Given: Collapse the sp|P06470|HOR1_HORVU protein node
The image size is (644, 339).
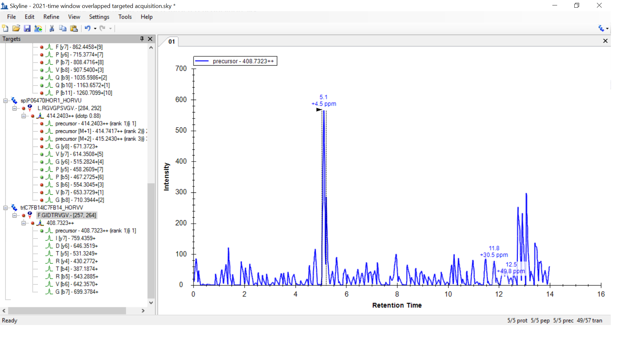Looking at the screenshot, I should click(5, 101).
